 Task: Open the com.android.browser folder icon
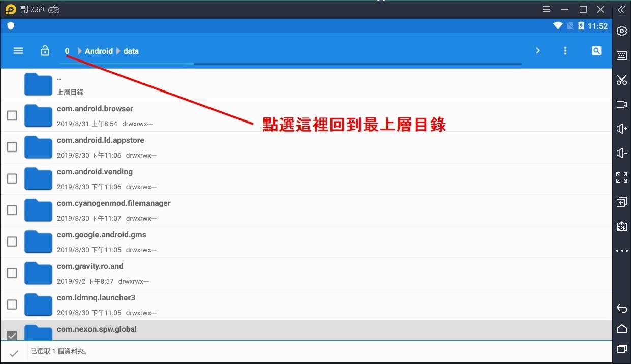(x=38, y=116)
